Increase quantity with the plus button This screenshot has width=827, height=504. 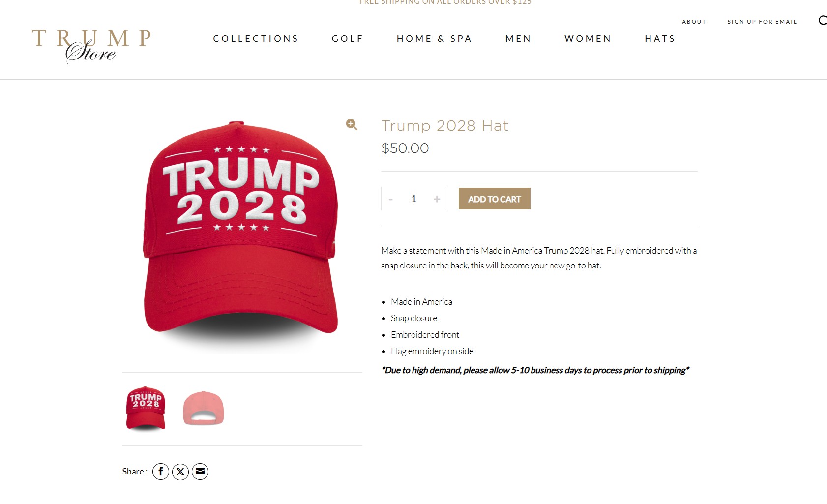[437, 199]
